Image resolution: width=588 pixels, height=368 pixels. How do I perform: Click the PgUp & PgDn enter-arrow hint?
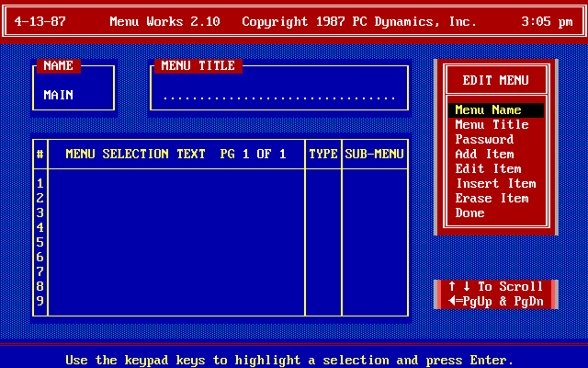coord(496,301)
